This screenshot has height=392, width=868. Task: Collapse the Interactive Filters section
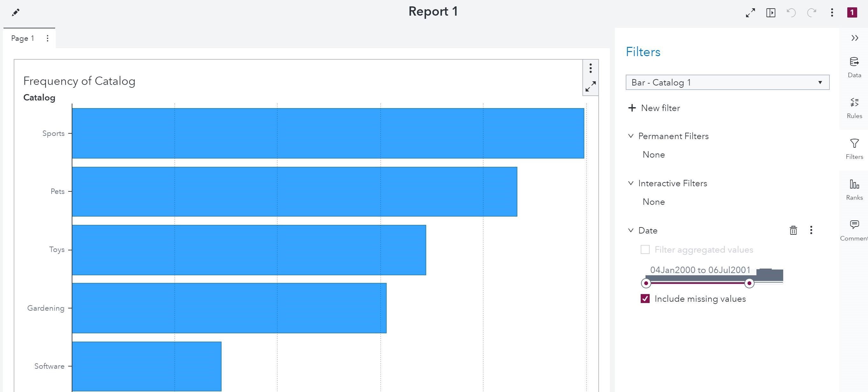631,183
